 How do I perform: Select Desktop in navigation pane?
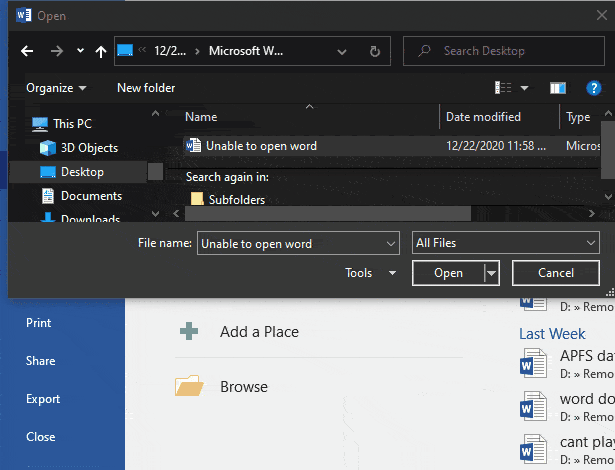(78, 172)
